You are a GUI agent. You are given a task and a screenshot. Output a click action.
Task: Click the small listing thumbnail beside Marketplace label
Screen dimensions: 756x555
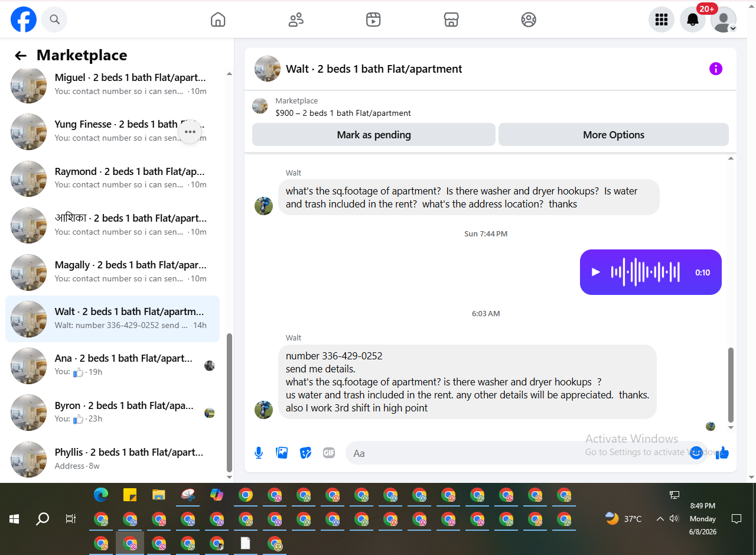[x=260, y=106]
